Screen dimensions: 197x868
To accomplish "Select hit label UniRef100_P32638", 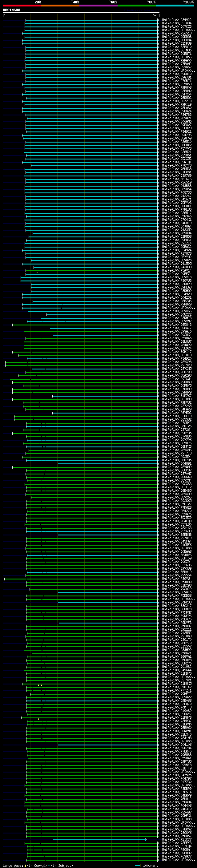I will click(177, 531).
